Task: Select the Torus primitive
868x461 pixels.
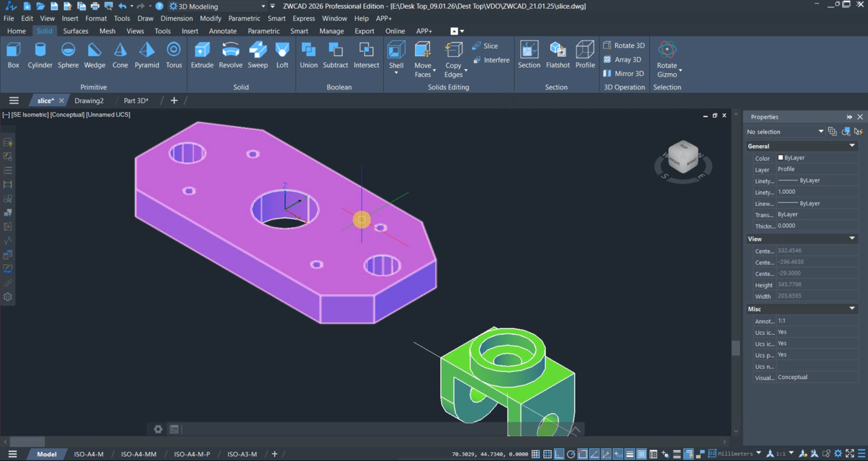Action: tap(174, 55)
